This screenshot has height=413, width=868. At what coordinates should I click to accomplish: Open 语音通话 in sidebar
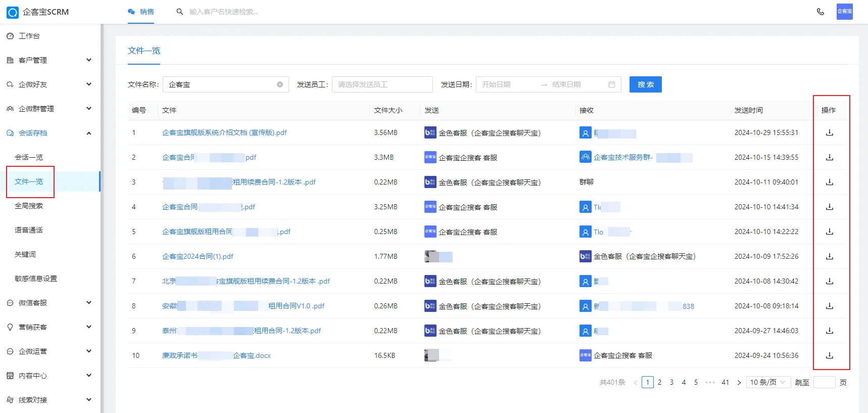pos(29,230)
